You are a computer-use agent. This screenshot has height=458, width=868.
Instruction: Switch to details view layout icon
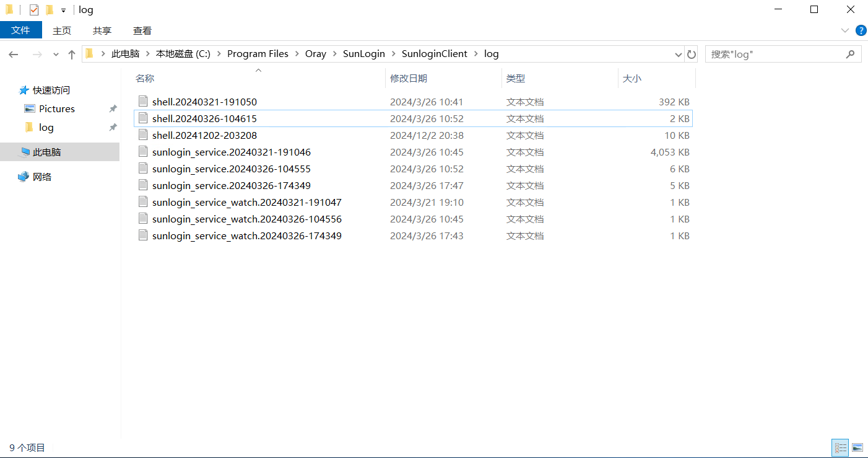(840, 447)
